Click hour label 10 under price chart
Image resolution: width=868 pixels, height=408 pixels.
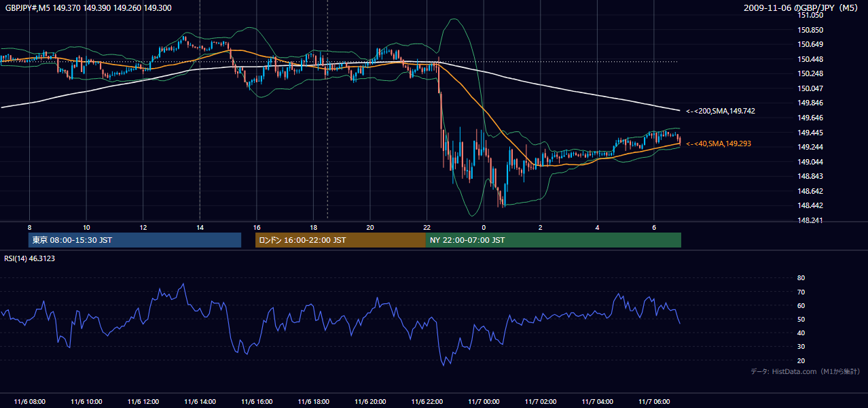click(x=86, y=226)
